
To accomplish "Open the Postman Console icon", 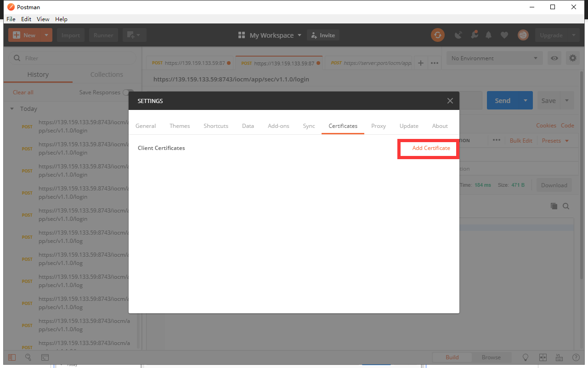I will (x=45, y=357).
